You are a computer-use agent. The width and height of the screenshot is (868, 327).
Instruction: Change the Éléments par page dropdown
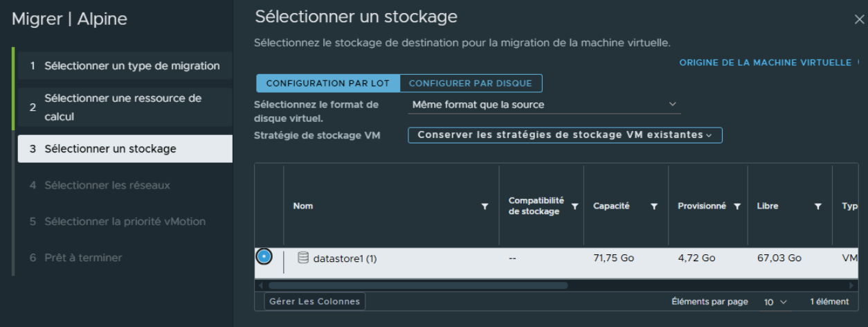pyautogui.click(x=775, y=302)
